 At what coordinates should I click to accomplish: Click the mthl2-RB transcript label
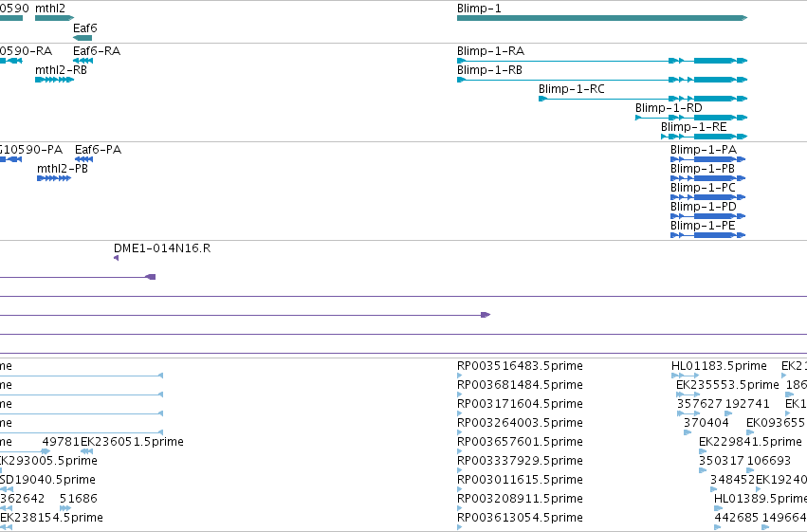61,70
